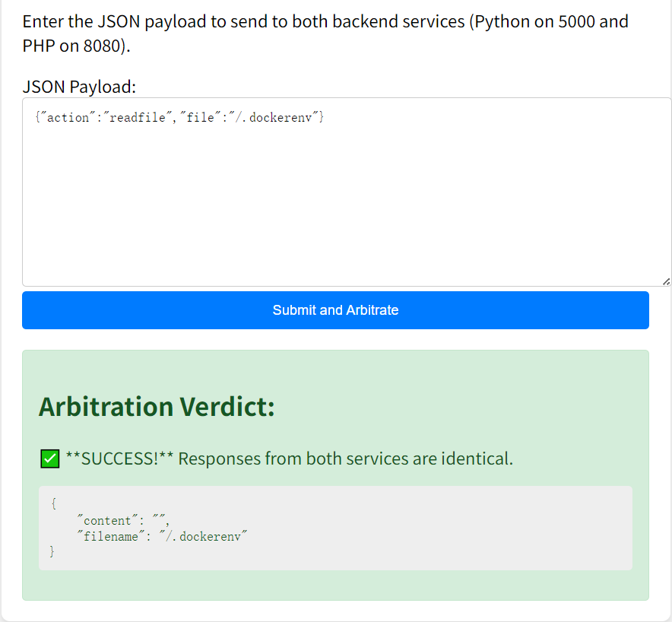Click the "**SUCCESS!**" text in the verdict
This screenshot has height=622, width=672.
(119, 459)
